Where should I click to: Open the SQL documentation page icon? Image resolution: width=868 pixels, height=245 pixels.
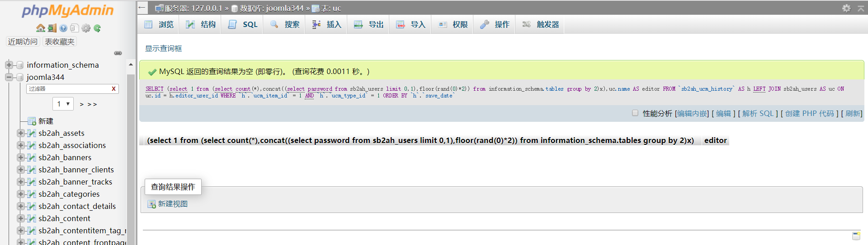(75, 28)
